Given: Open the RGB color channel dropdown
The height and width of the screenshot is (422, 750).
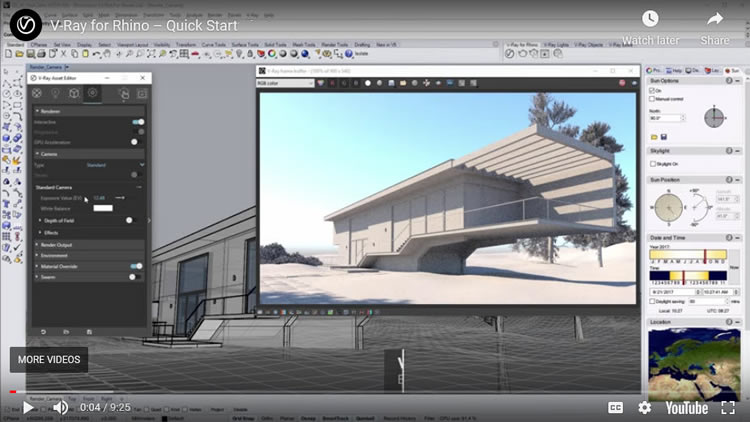Looking at the screenshot, I should click(x=285, y=83).
